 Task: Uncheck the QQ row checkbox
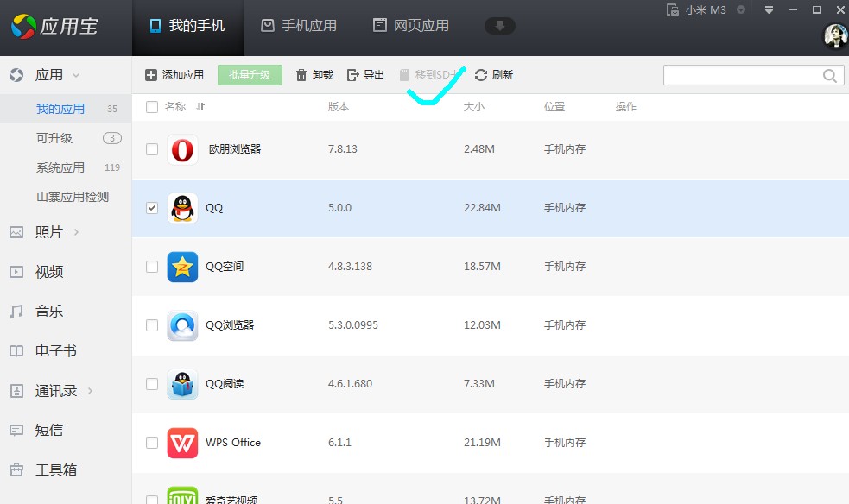click(x=152, y=208)
